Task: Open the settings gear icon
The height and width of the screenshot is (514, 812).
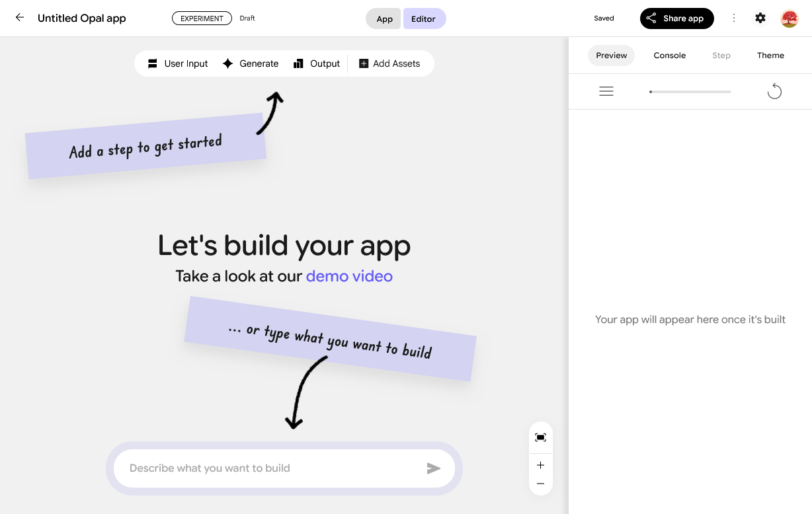Action: [x=760, y=18]
